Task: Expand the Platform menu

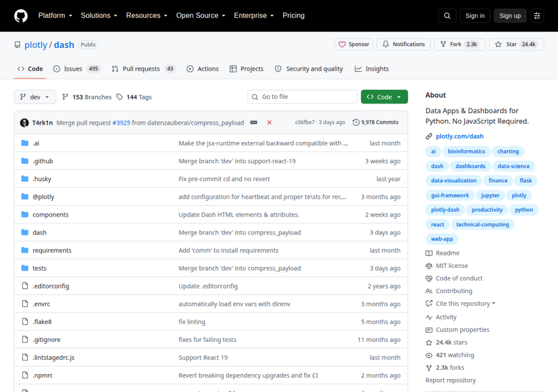Action: pos(55,16)
